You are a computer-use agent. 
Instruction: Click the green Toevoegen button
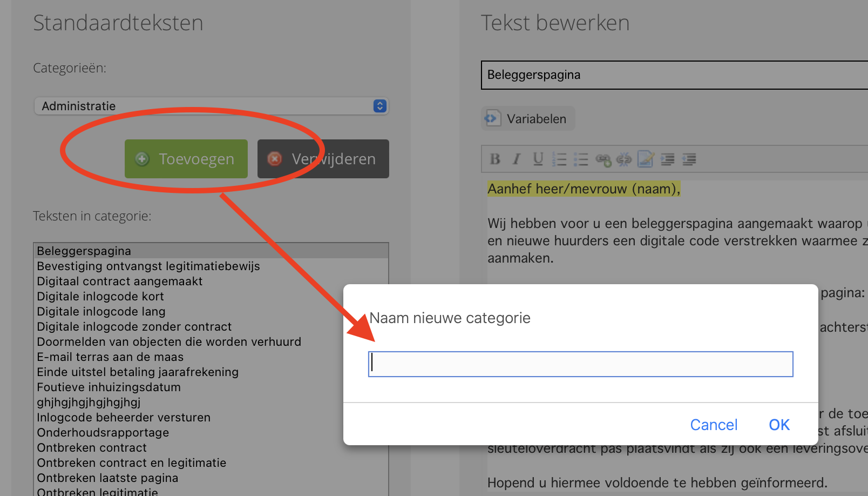click(186, 159)
